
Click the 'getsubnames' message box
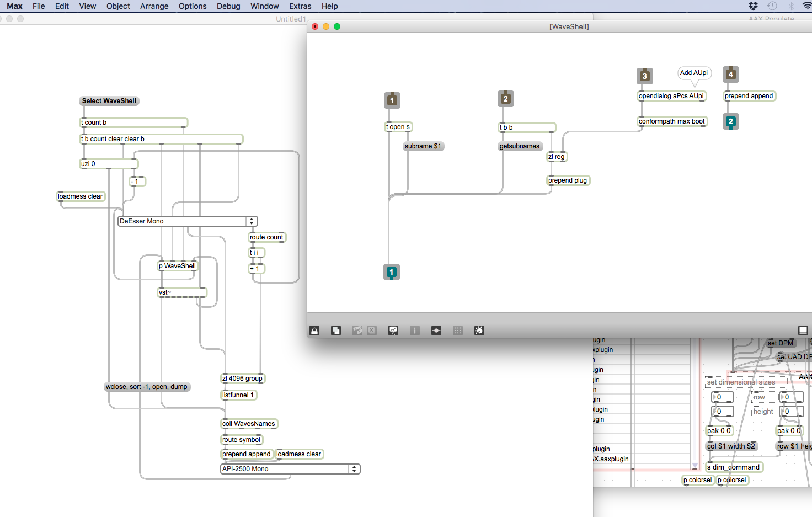[520, 146]
